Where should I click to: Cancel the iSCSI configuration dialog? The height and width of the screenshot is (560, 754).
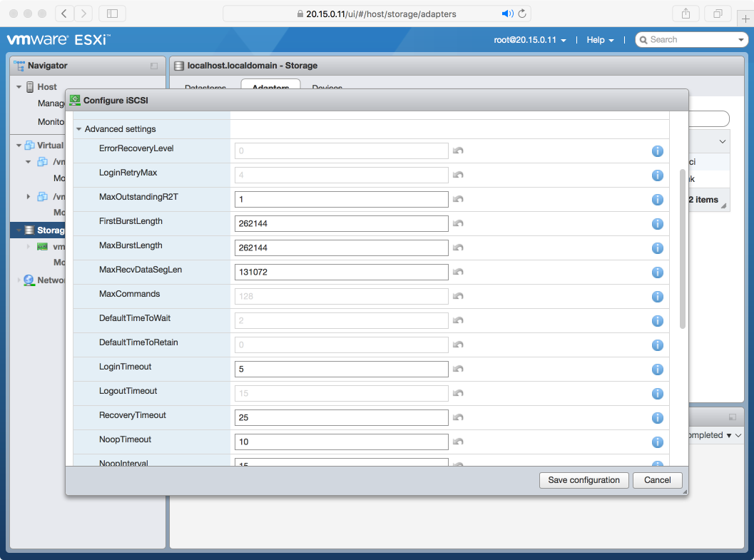pos(657,480)
